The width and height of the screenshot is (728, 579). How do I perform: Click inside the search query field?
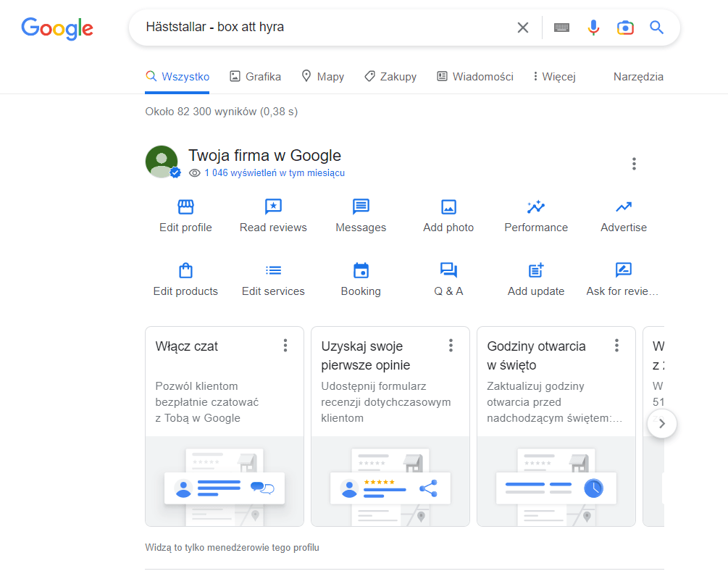[x=325, y=28]
